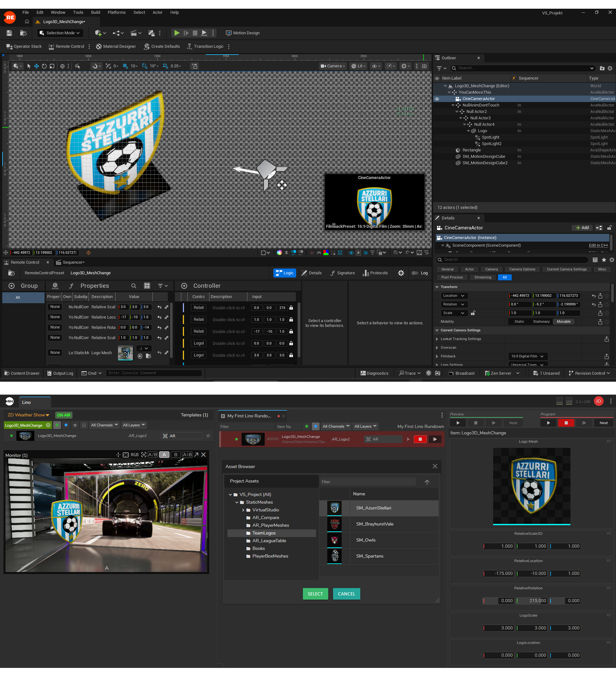
Task: Open the ZD Weather Show dropdown
Action: [x=29, y=415]
